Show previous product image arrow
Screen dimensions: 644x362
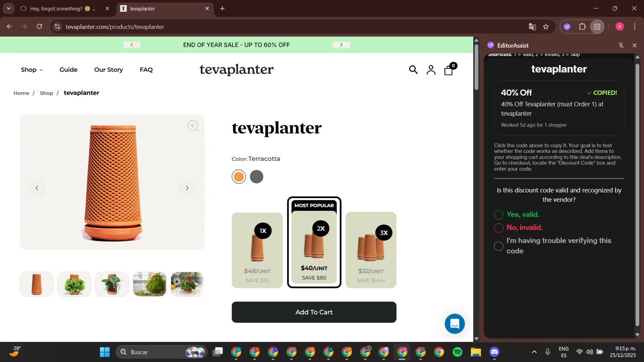[x=37, y=188]
